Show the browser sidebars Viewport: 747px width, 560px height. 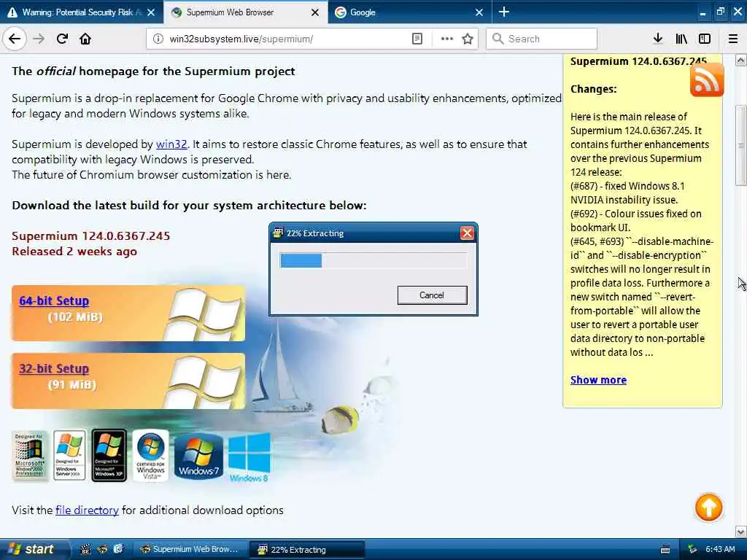pyautogui.click(x=705, y=39)
